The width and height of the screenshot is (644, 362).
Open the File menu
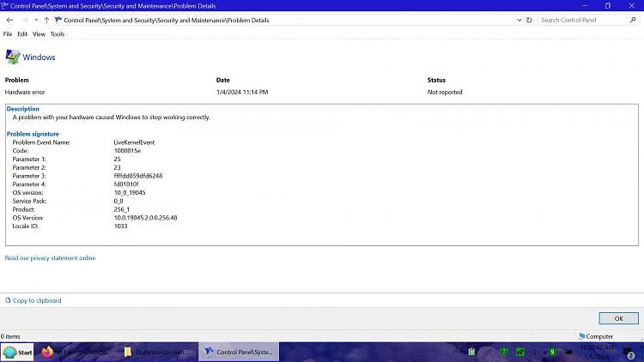(8, 34)
